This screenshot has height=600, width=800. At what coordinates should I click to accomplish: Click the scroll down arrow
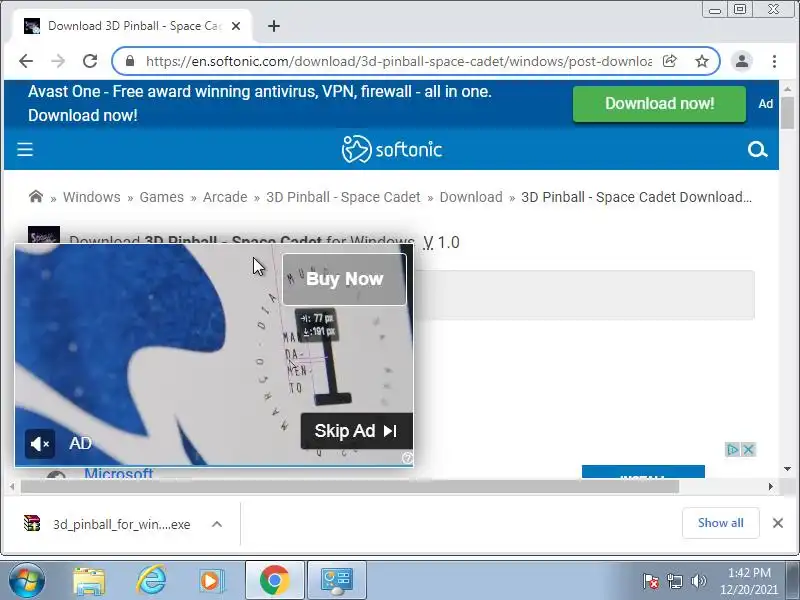788,469
